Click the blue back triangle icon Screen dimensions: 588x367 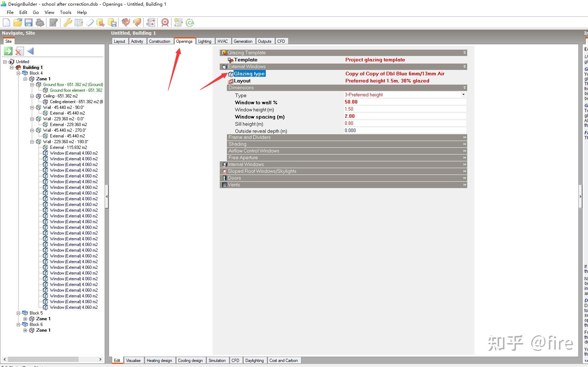[x=30, y=51]
